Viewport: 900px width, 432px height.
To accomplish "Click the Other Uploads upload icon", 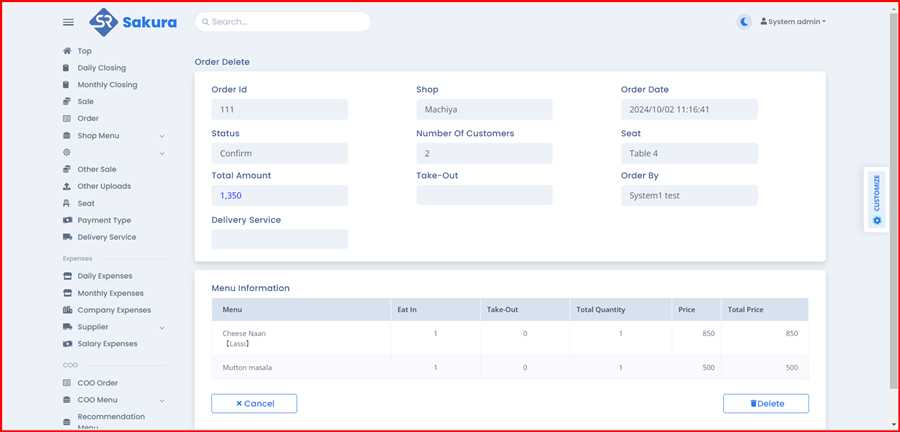I will tap(67, 186).
